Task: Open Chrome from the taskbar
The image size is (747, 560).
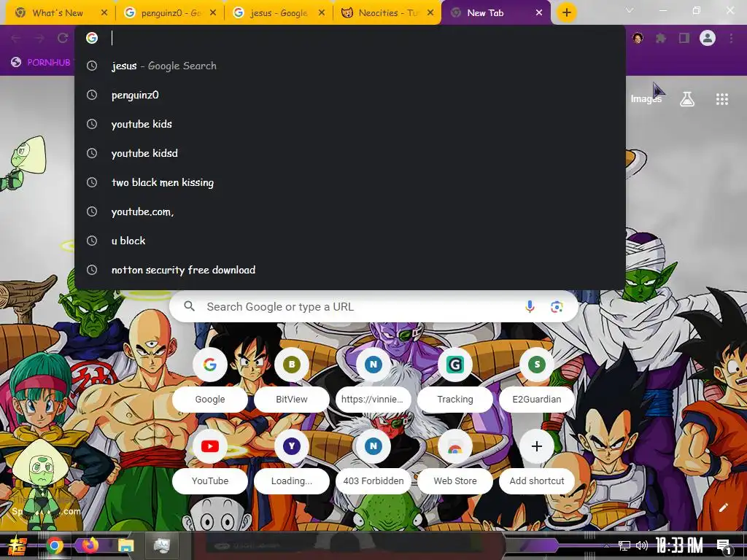Action: coord(54,545)
